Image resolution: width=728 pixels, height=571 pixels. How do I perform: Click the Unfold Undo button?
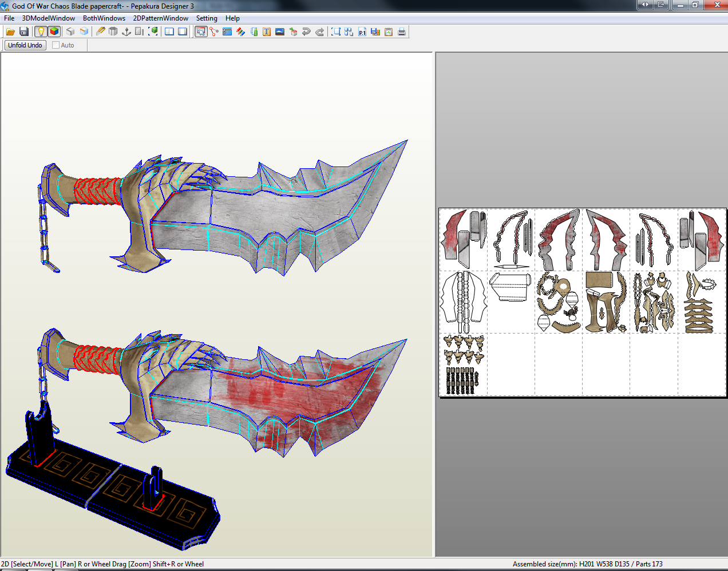pyautogui.click(x=25, y=45)
